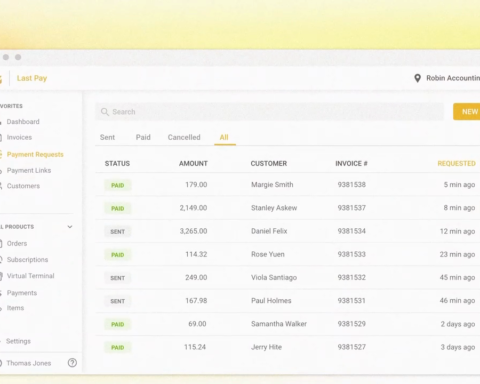Go to Payment Links in sidebar
Viewport: 480px width, 384px height.
[x=29, y=170]
